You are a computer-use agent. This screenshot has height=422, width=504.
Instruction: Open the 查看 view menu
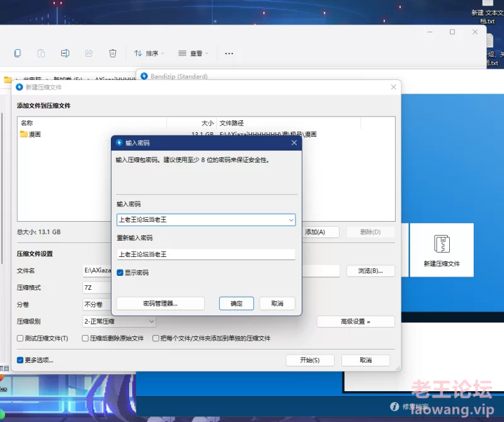(x=193, y=54)
